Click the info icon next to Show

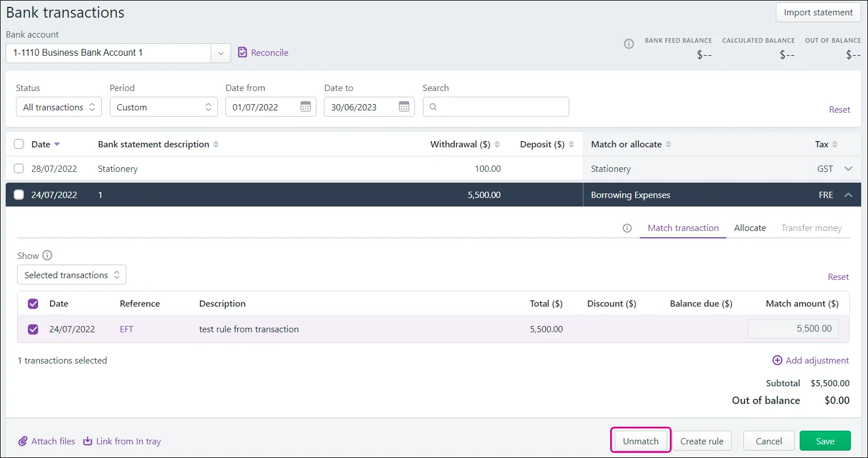coord(47,255)
